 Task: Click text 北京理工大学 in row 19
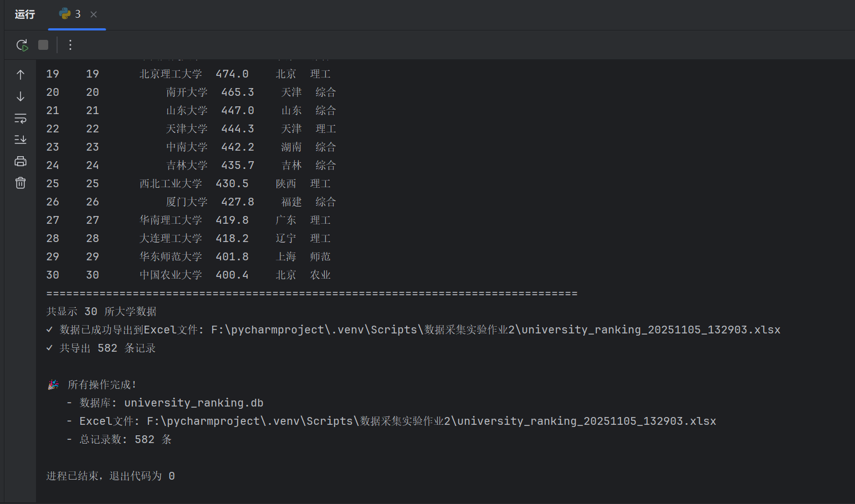tap(171, 74)
